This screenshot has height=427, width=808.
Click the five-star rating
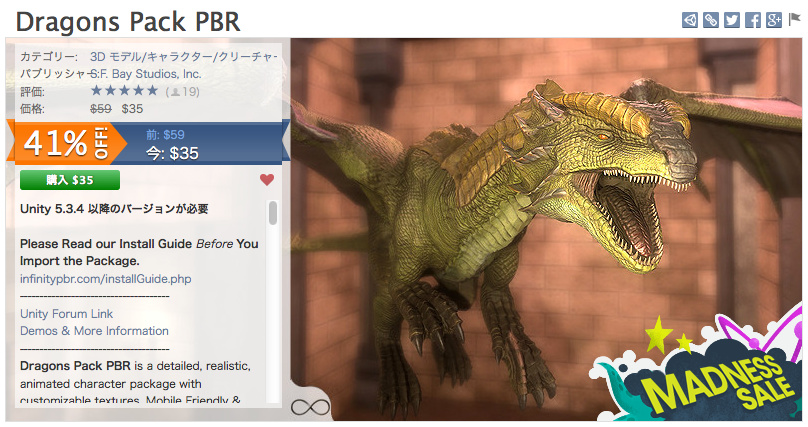coord(124,91)
